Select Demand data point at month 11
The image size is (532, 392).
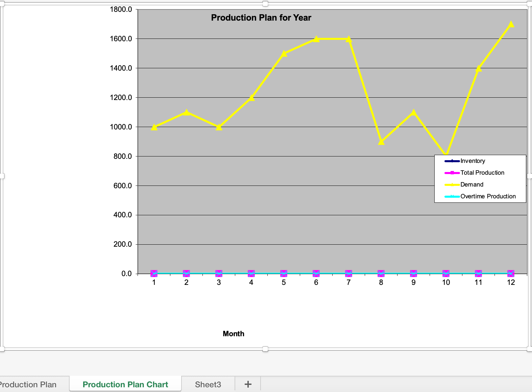(478, 68)
